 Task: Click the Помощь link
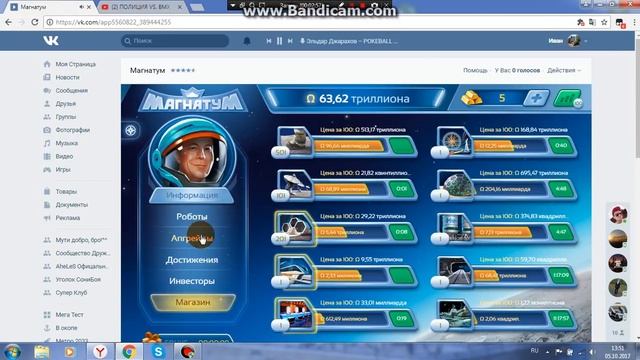pyautogui.click(x=475, y=70)
